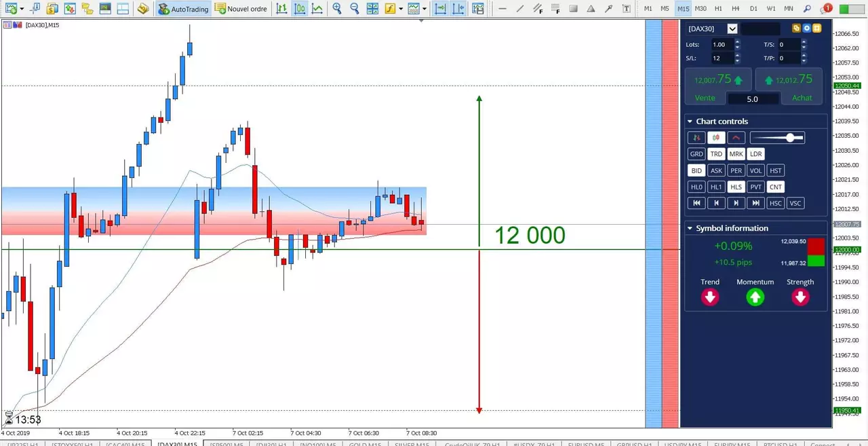Open the DAX30 symbol dropdown
Viewport: 868px width, 446px height.
(732, 29)
